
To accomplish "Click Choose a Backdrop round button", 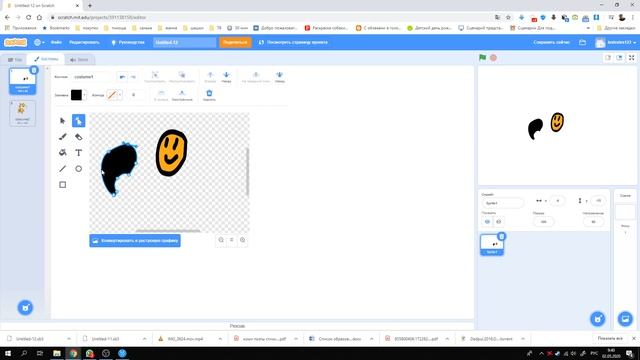I will click(x=625, y=319).
